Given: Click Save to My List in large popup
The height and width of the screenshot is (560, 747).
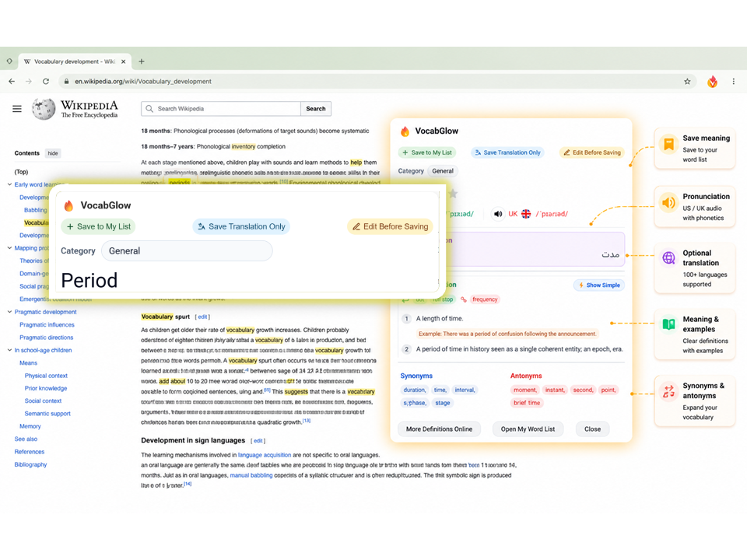Looking at the screenshot, I should [99, 226].
